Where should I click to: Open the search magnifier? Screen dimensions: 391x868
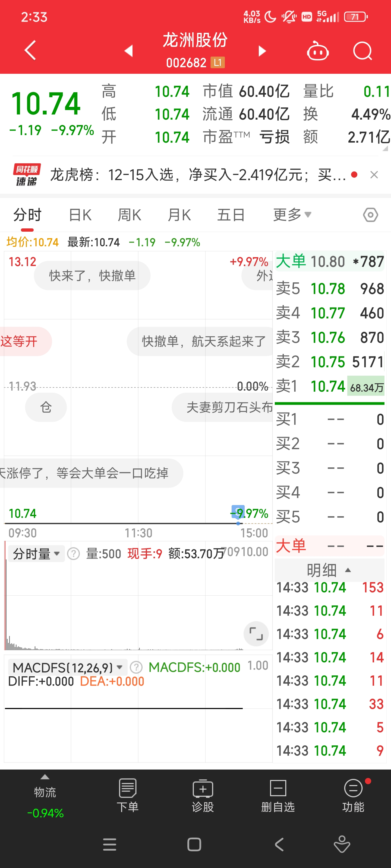pyautogui.click(x=363, y=51)
